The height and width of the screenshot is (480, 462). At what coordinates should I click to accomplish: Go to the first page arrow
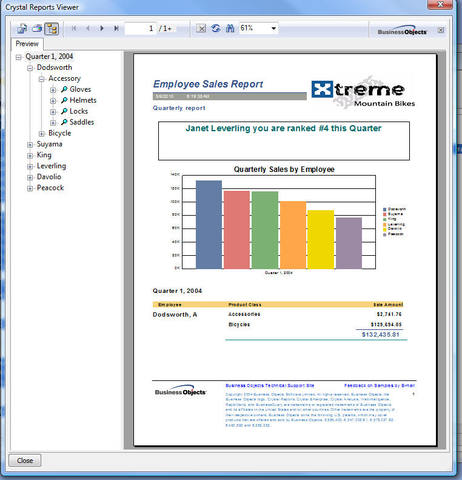pyautogui.click(x=74, y=29)
